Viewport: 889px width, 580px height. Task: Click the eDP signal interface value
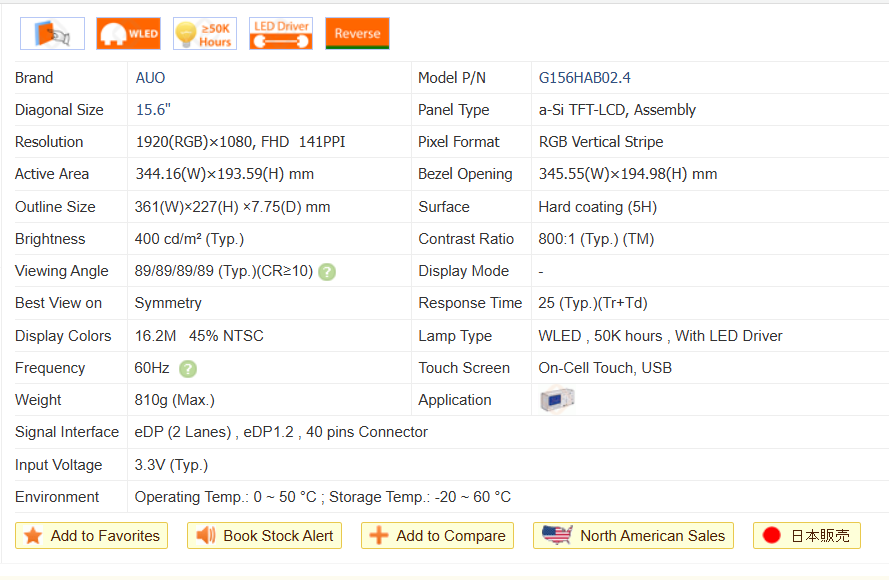click(x=281, y=432)
